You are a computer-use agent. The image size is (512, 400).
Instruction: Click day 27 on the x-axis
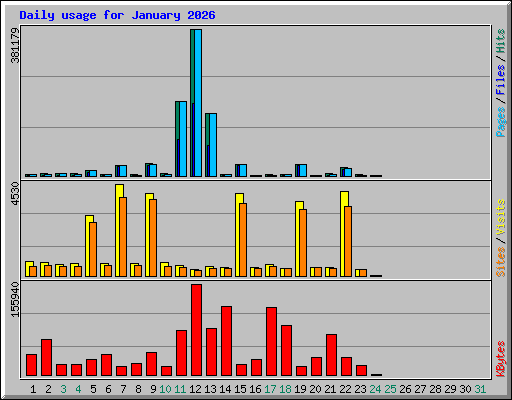click(x=420, y=389)
